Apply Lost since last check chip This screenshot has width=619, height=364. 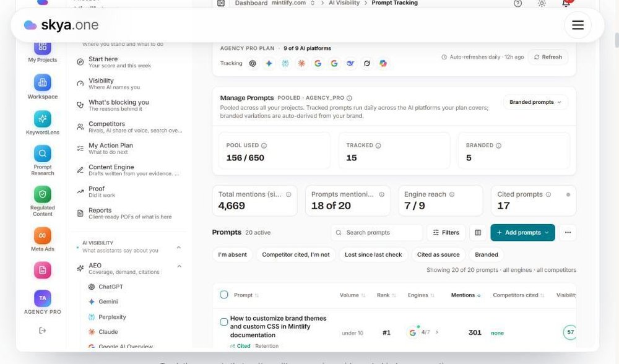pos(373,254)
